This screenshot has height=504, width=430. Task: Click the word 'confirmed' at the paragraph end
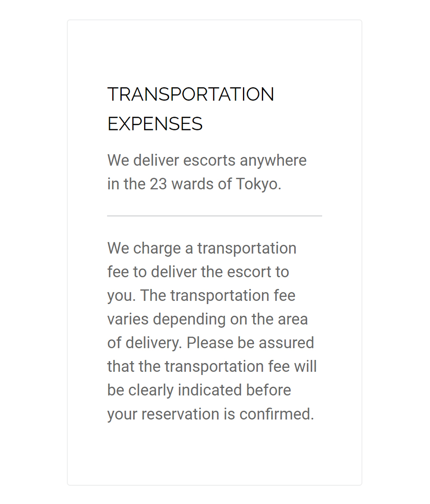(x=275, y=414)
